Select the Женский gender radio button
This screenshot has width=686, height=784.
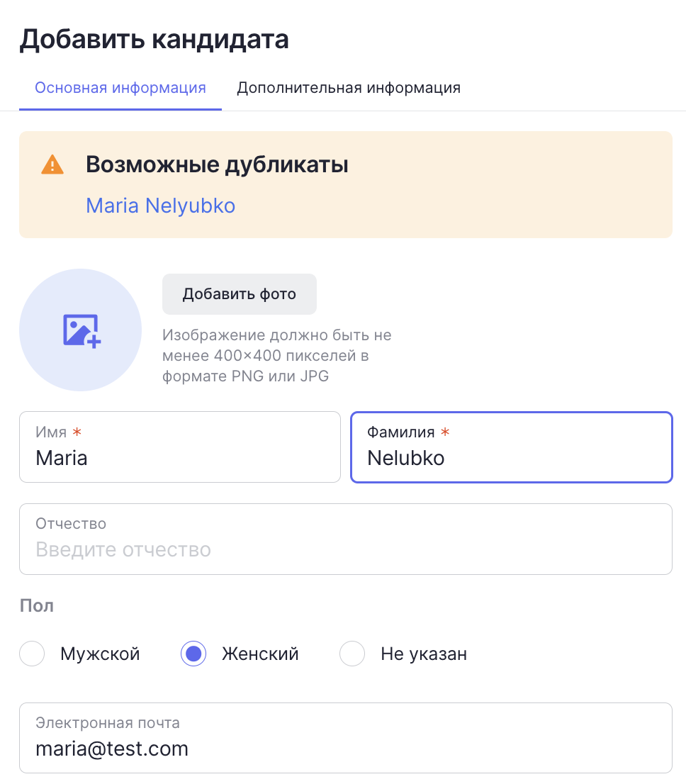coord(193,654)
